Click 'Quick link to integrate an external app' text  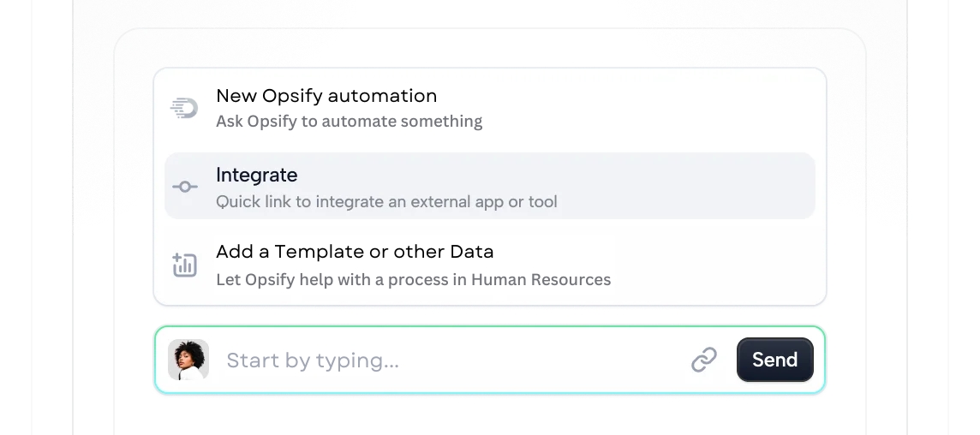coord(386,202)
